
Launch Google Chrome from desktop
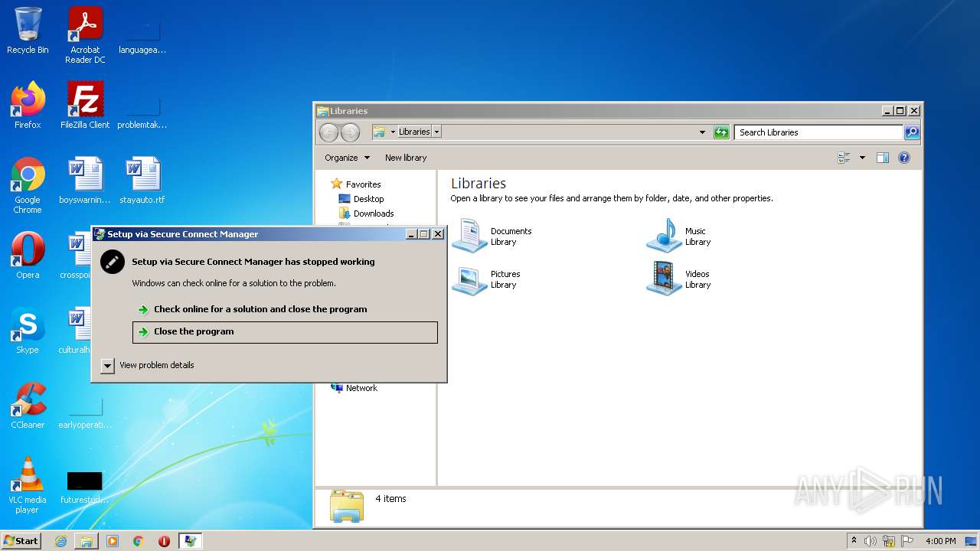click(28, 185)
